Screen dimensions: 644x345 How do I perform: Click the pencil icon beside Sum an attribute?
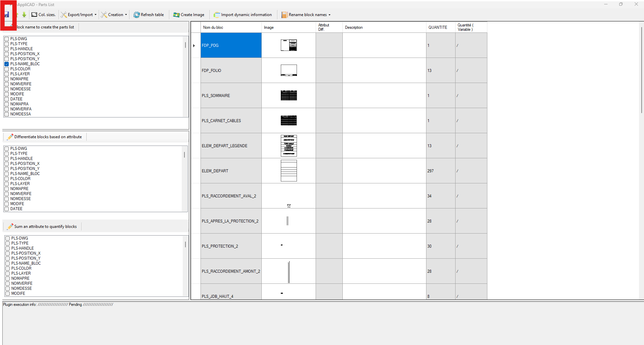click(x=10, y=227)
